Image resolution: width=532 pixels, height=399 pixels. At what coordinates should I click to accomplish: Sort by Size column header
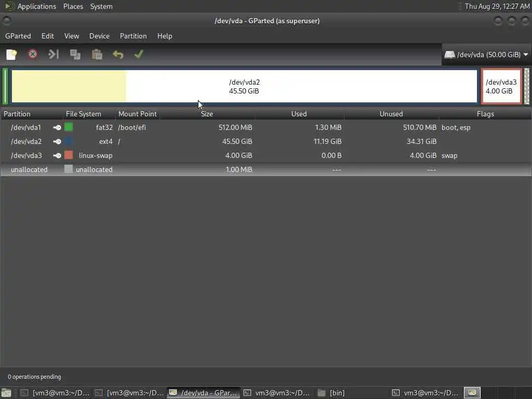pos(207,114)
